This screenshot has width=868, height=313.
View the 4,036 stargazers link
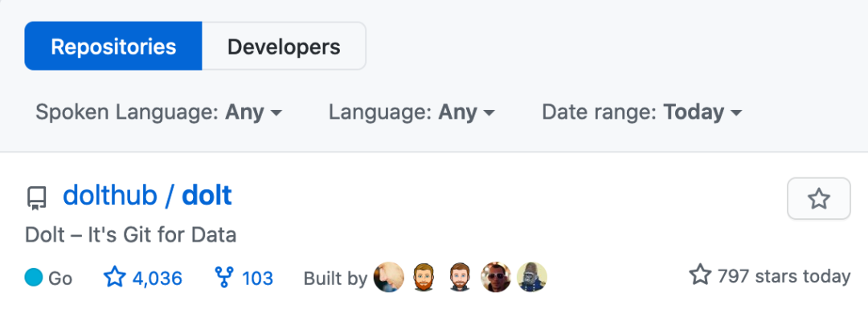click(143, 278)
